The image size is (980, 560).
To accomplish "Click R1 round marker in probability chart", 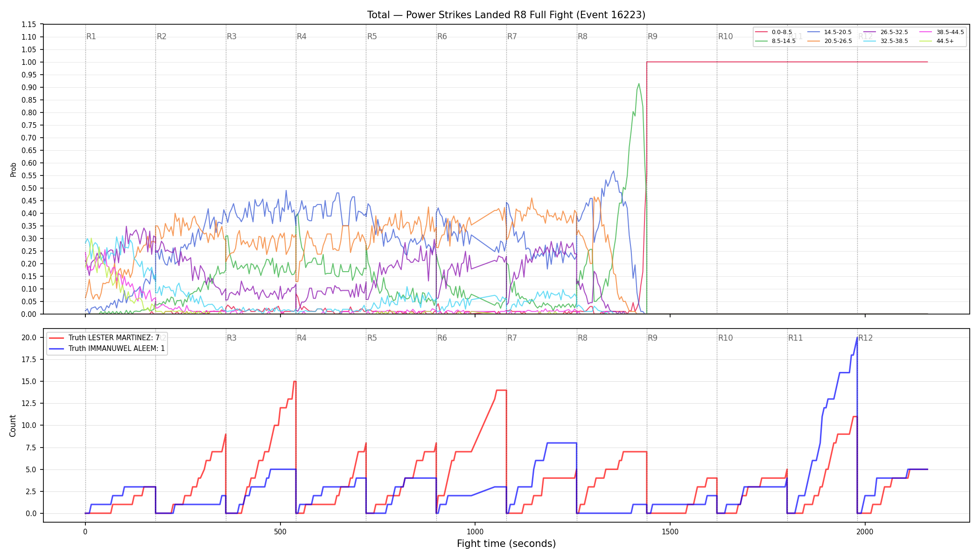I will [x=91, y=36].
